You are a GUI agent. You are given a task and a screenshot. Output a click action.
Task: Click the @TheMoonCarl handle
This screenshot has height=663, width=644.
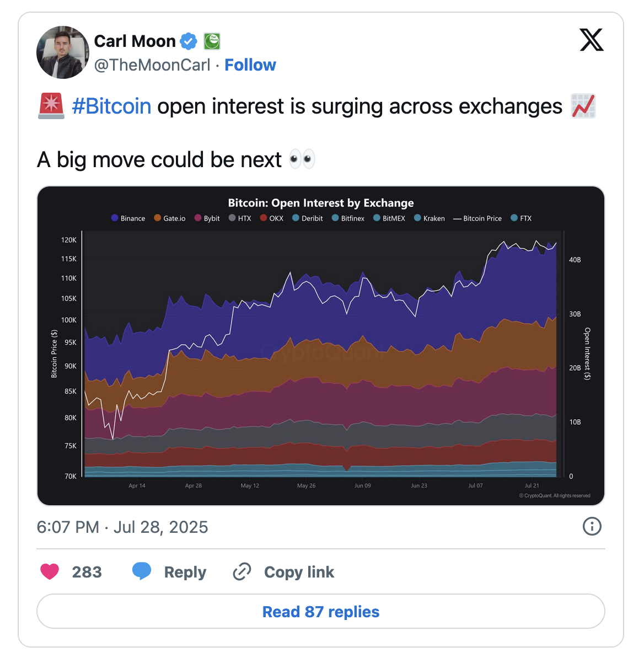tap(152, 65)
